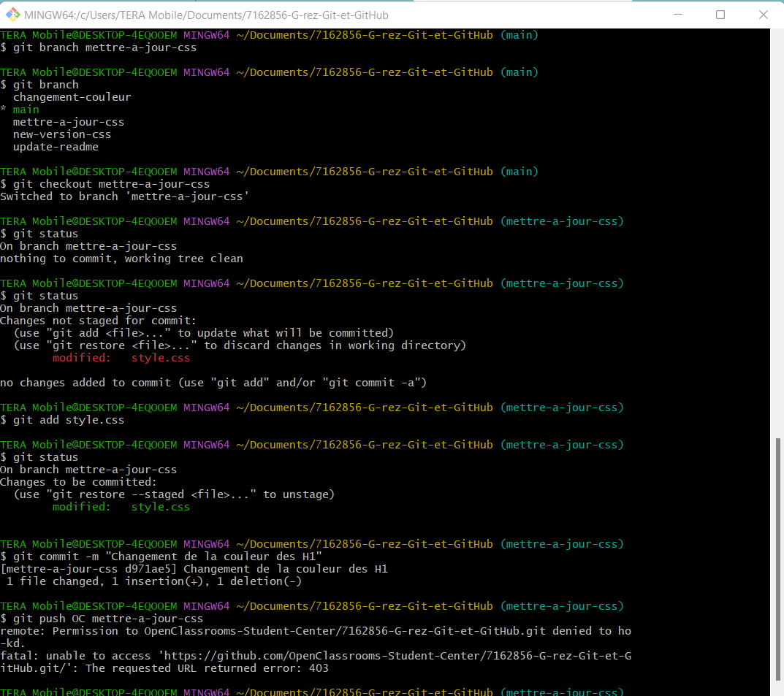Click the asterisked main branch in the list
Image resolution: width=784 pixels, height=696 pixels.
click(26, 109)
